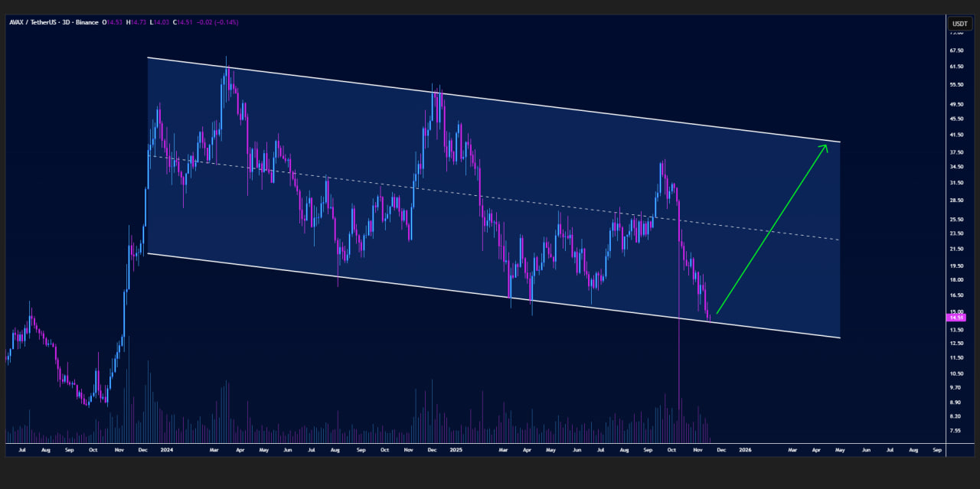
Task: Click the 31.50 price scale label
Action: click(956, 183)
